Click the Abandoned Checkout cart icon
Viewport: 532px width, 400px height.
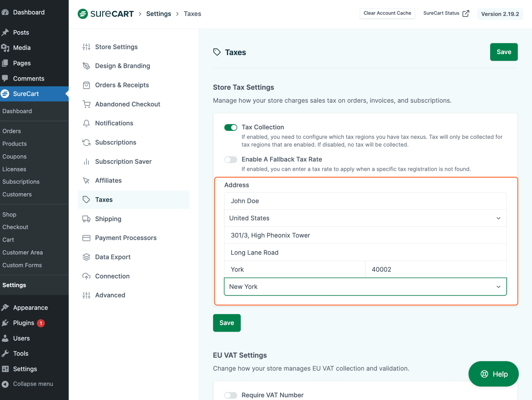(86, 104)
